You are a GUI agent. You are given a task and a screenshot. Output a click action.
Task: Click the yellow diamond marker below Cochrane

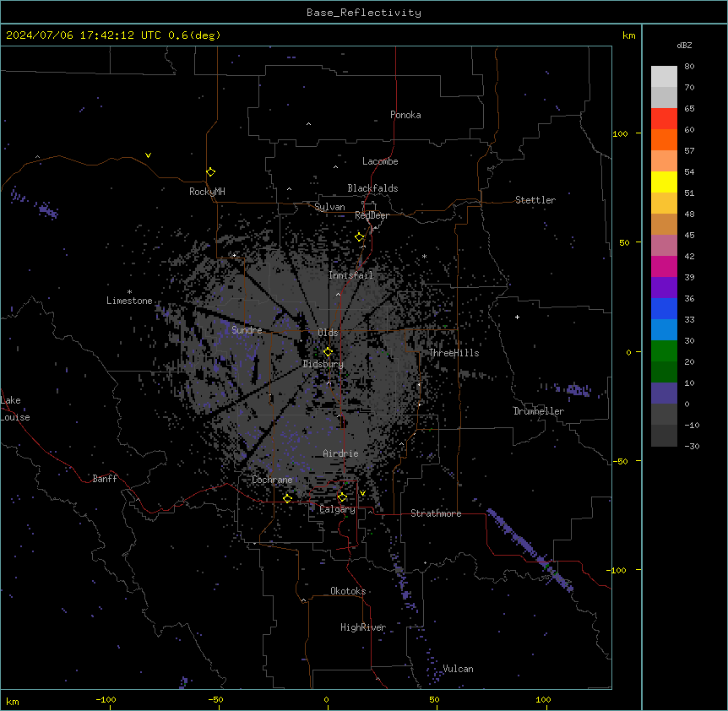click(288, 499)
